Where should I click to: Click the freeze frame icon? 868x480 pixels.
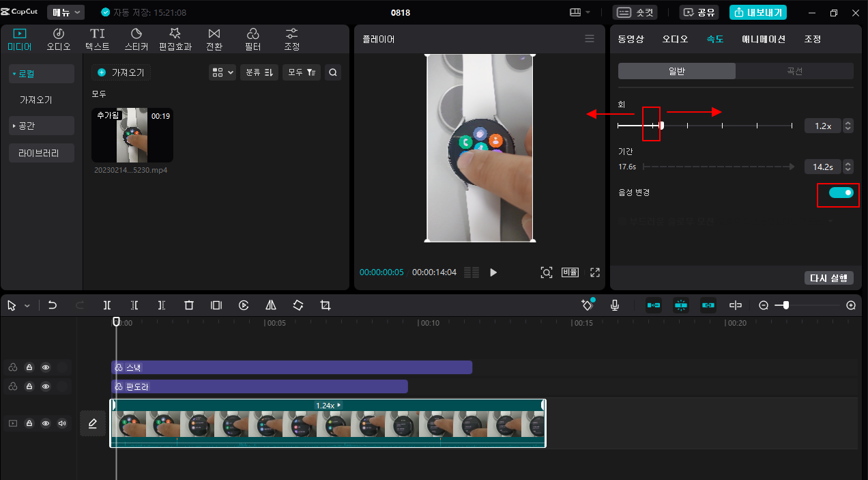pos(216,305)
